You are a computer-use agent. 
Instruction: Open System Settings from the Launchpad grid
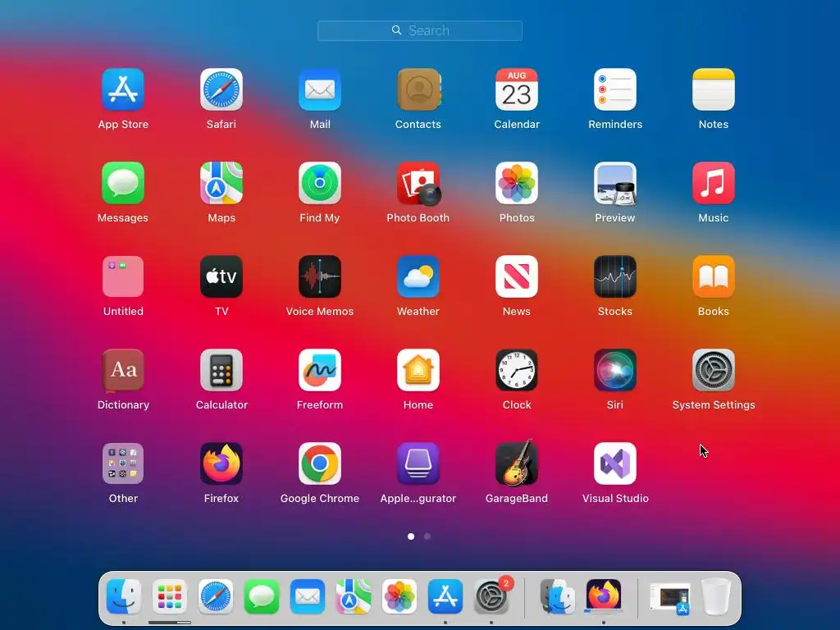coord(714,370)
